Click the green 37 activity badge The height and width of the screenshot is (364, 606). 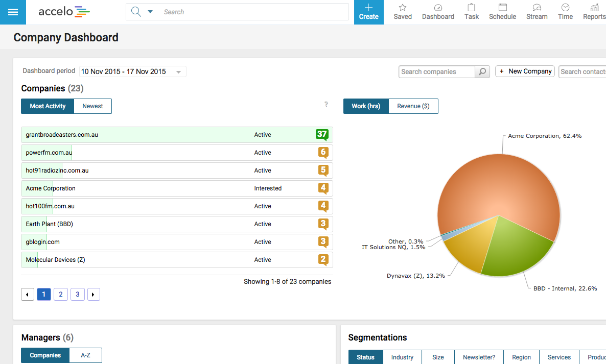(322, 134)
